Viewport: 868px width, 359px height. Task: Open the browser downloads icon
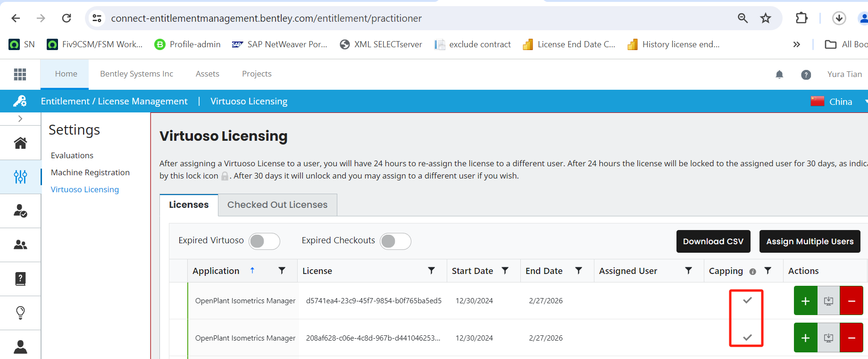coord(839,18)
